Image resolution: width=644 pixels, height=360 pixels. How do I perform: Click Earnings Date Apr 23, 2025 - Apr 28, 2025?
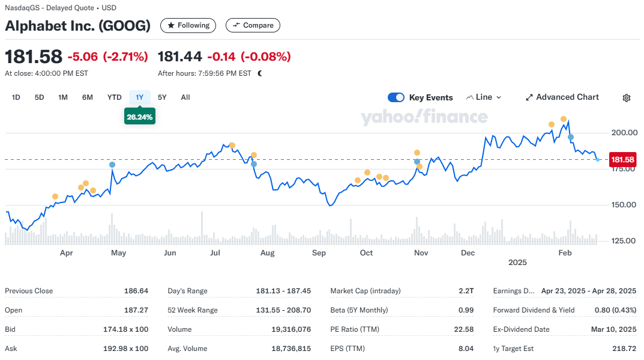[x=589, y=291]
